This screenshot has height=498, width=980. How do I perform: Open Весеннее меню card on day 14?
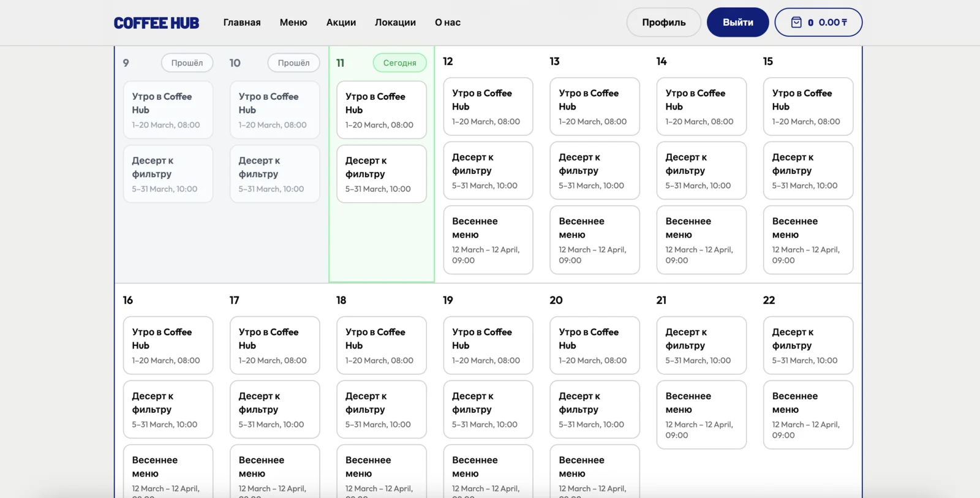click(701, 240)
